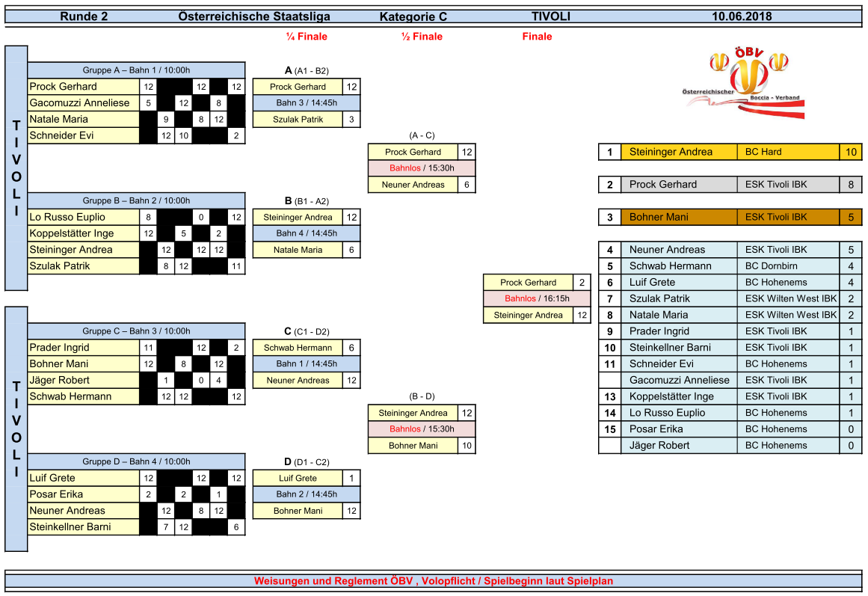Select the "BC Dornbirn" club cell
This screenshot has width=868, height=596.
787,266
